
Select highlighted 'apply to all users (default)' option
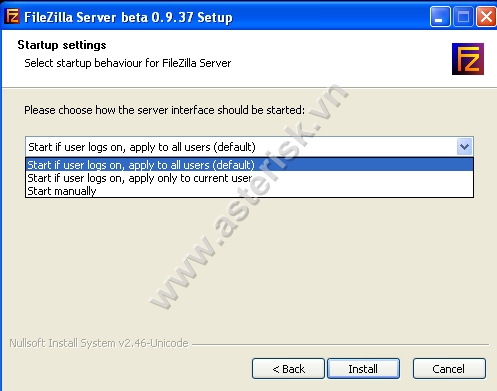(x=249, y=165)
